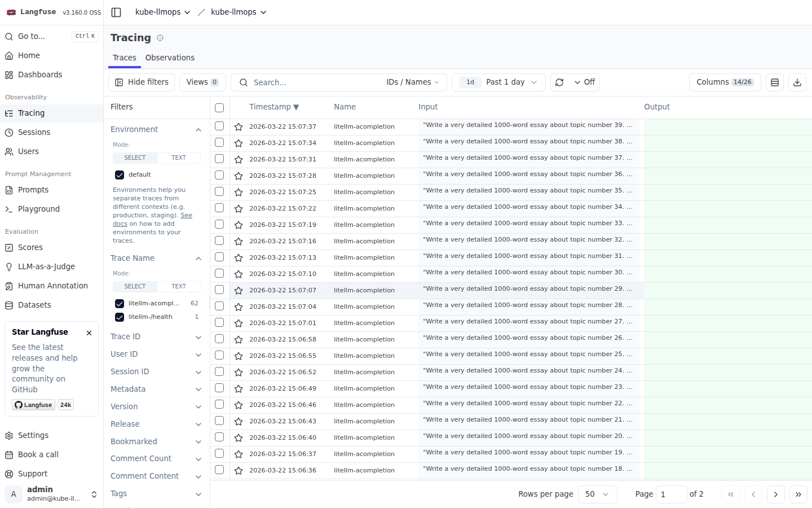Collapse the Trace Name filter section
This screenshot has width=812, height=508.
(156, 258)
